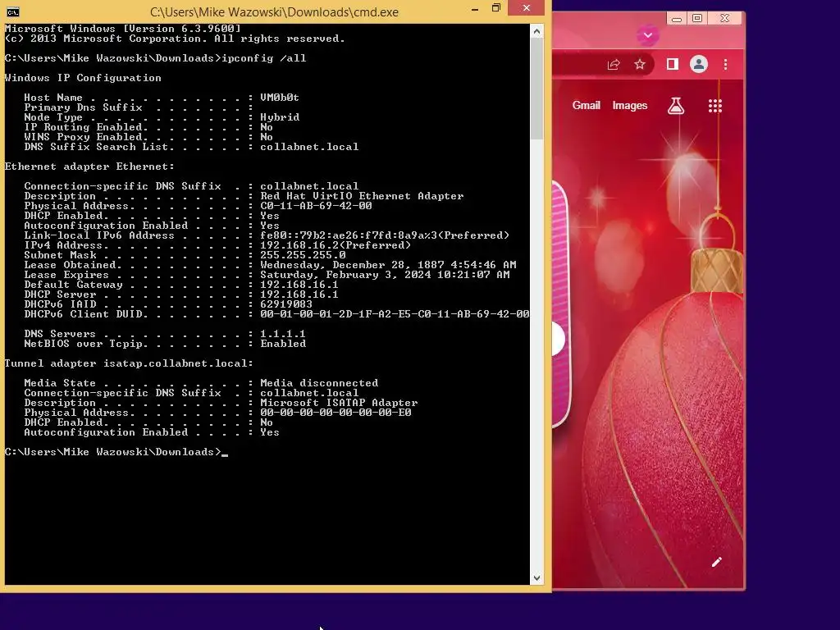This screenshot has width=840, height=630.
Task: Click the DHCPv6 IAID value 62919083
Action: click(286, 304)
